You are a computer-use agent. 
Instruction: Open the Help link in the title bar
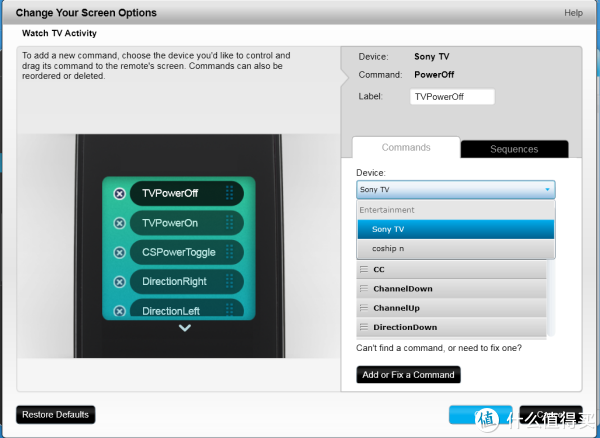573,13
